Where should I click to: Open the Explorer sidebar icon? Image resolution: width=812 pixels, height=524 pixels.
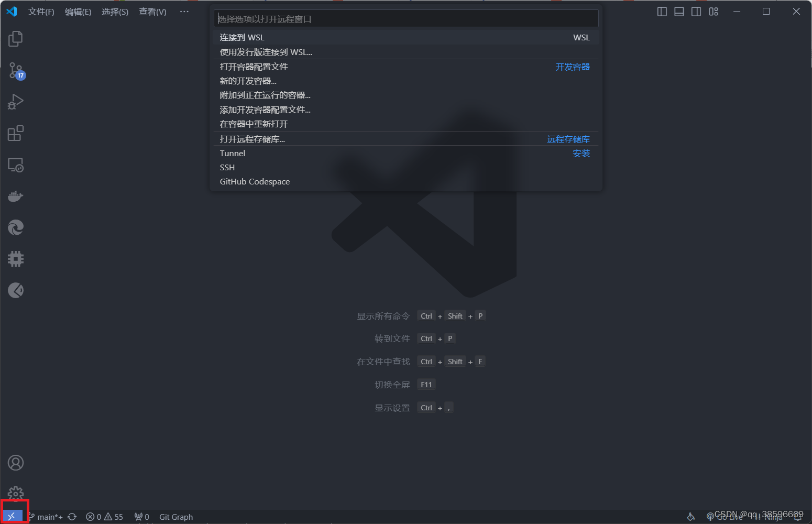15,38
